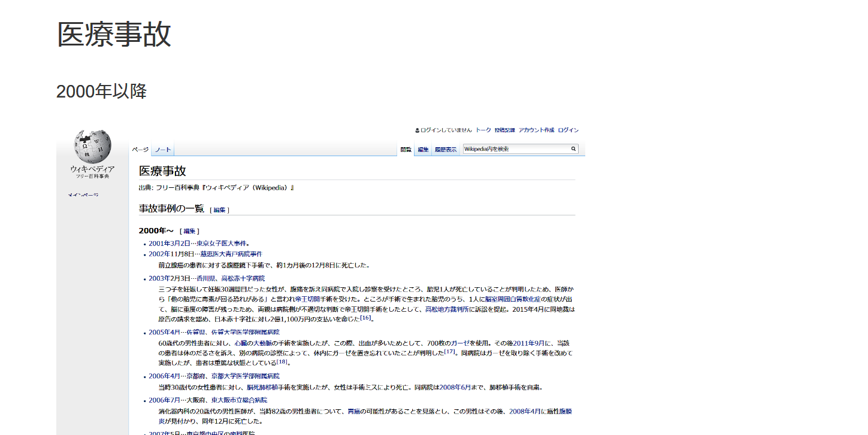
Task: Click 編集 next to 事故事例の一覧 heading
Action: pos(219,210)
